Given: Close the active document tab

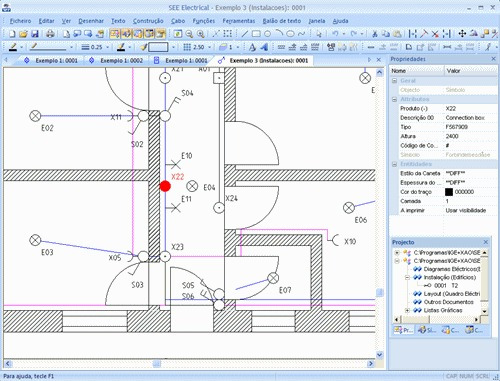Looking at the screenshot, I should tap(379, 60).
